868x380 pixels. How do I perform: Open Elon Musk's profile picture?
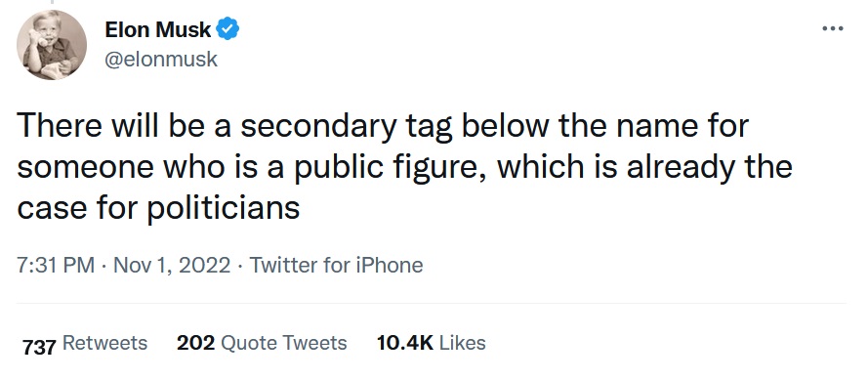[x=52, y=45]
